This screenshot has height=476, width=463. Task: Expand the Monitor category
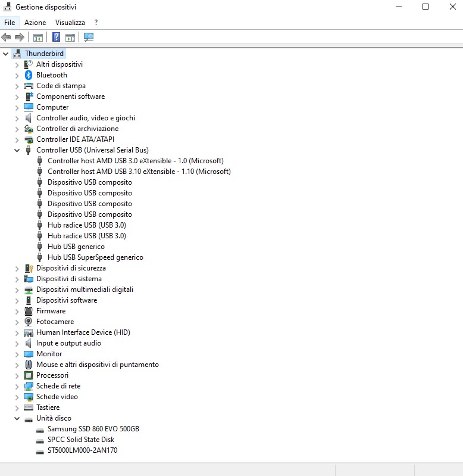pyautogui.click(x=17, y=354)
